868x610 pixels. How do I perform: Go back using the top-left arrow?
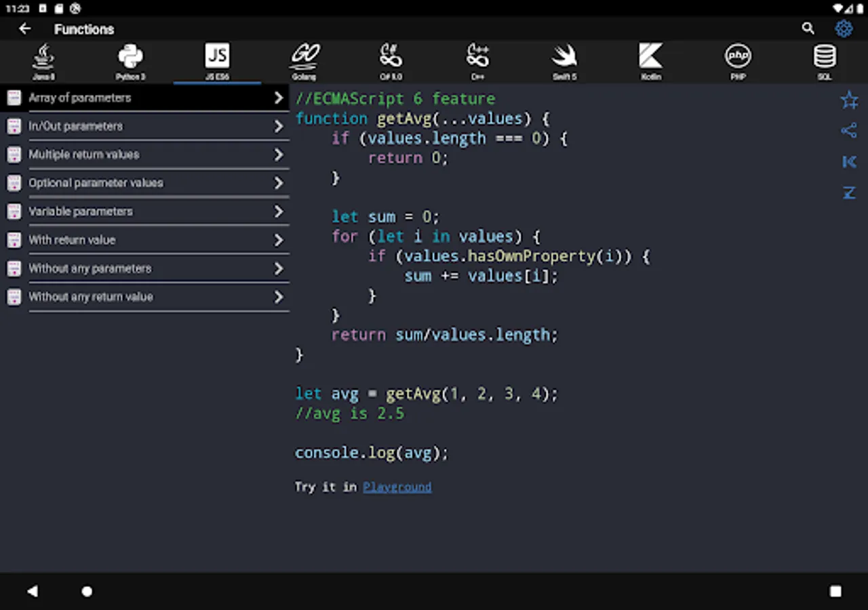click(x=25, y=28)
